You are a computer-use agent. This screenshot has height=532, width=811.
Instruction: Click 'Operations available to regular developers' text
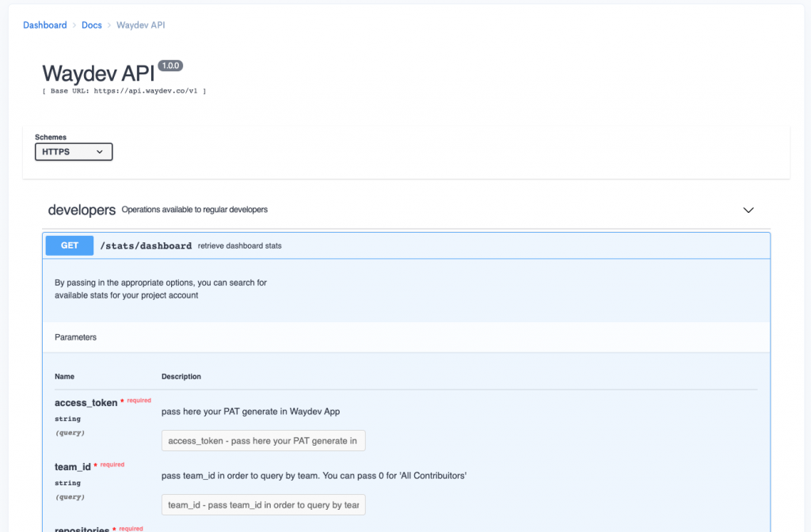click(x=195, y=209)
